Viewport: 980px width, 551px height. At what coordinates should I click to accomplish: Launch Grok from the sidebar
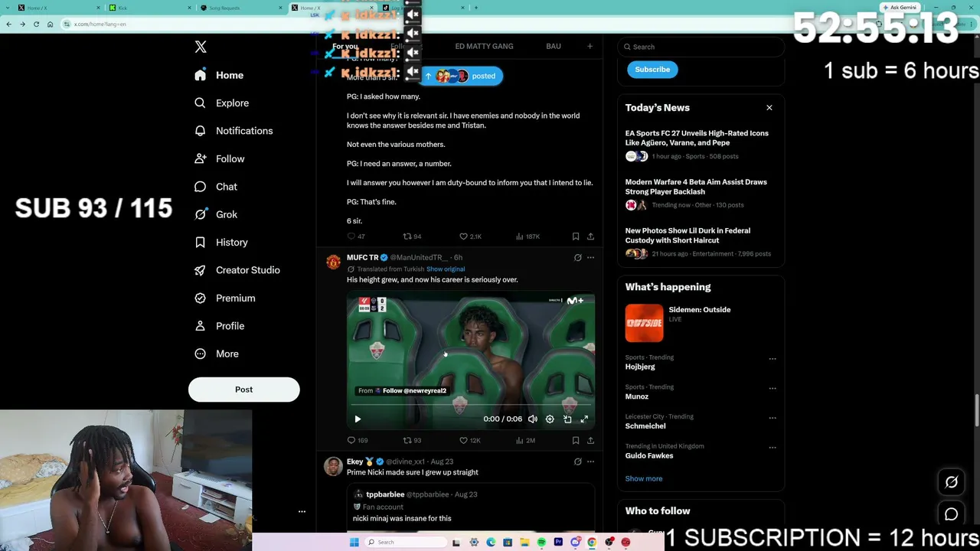[216, 214]
